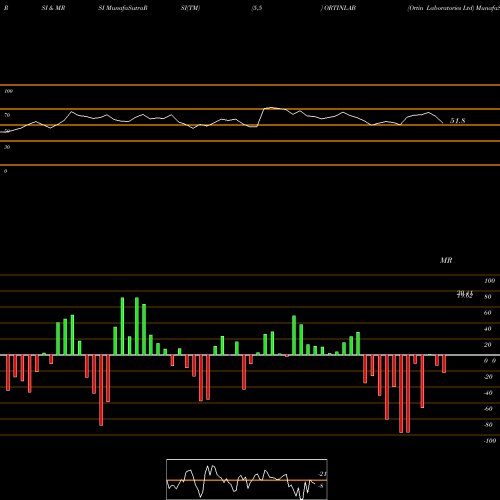Click the MR axis label 60
Viewport: 500px width, 500px height.
[x=488, y=313]
